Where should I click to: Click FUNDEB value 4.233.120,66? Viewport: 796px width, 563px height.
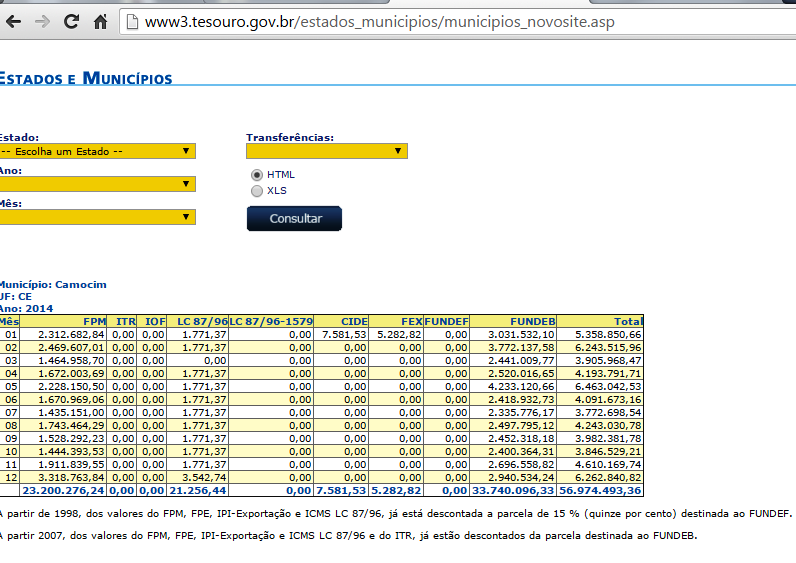[521, 387]
